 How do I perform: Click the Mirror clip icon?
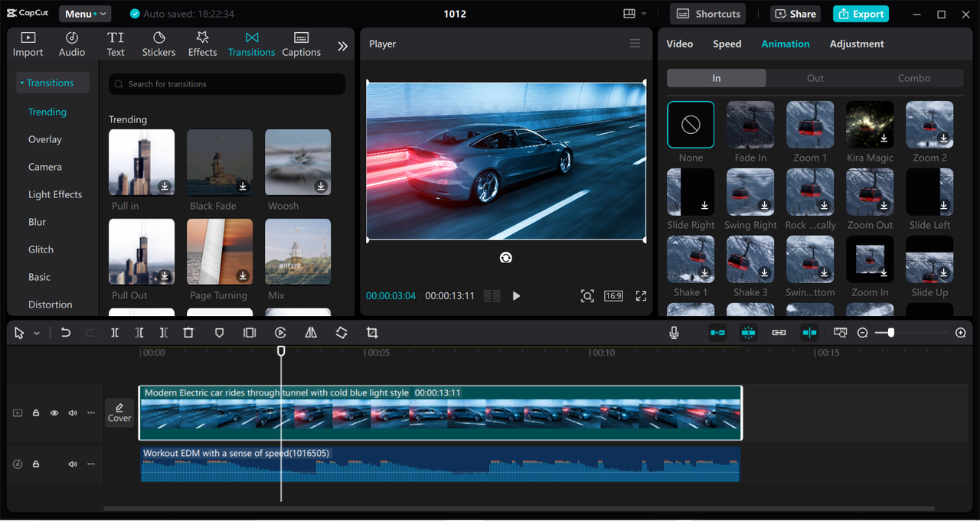[x=311, y=333]
